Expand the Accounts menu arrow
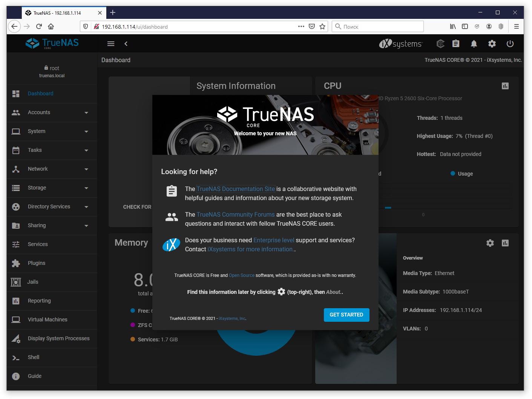The height and width of the screenshot is (399, 532). [x=86, y=113]
